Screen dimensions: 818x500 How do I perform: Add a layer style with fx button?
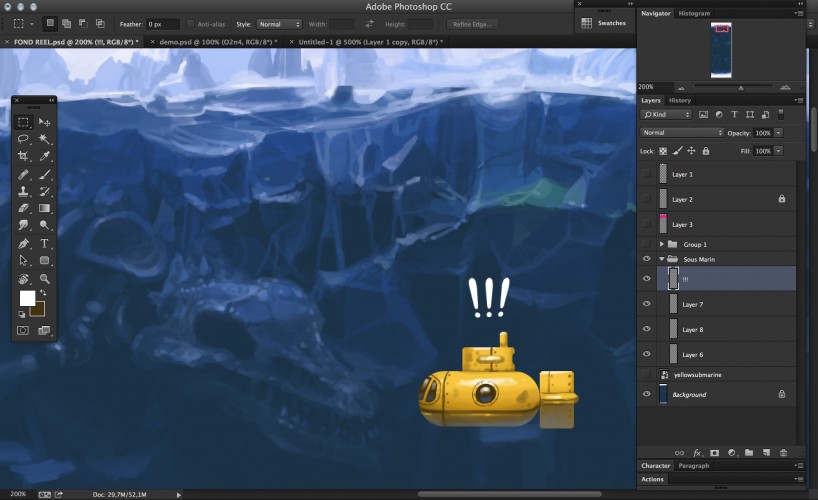coord(696,453)
